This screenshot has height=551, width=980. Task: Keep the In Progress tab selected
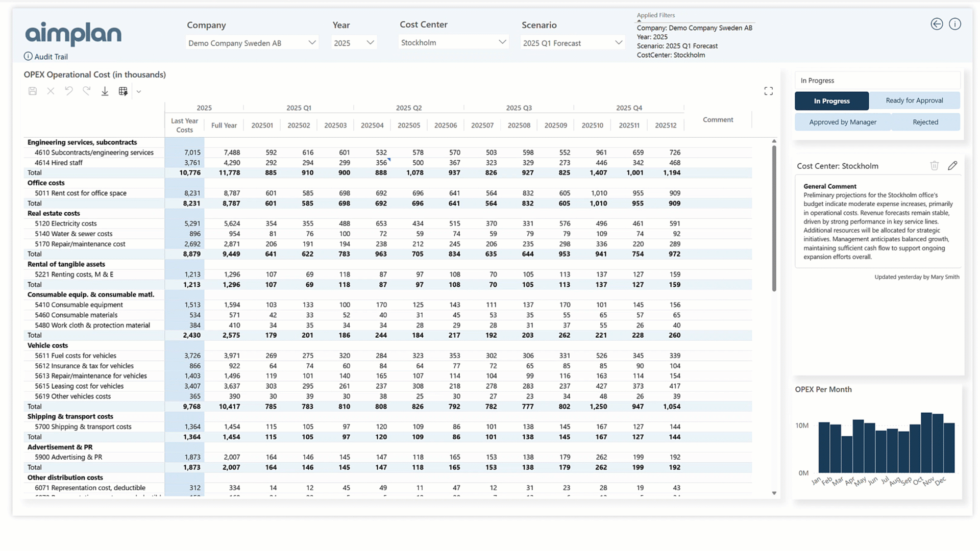pyautogui.click(x=831, y=101)
